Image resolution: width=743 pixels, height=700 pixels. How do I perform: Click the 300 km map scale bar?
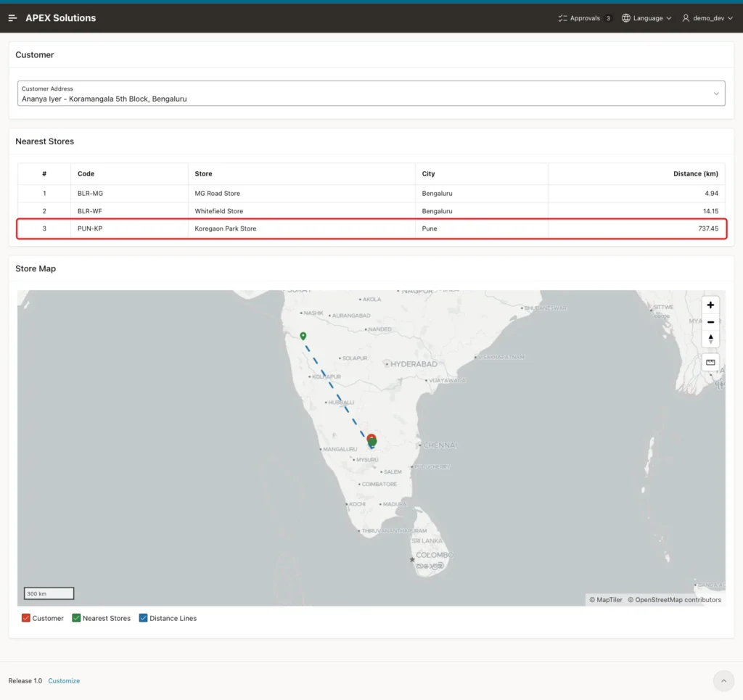click(49, 593)
